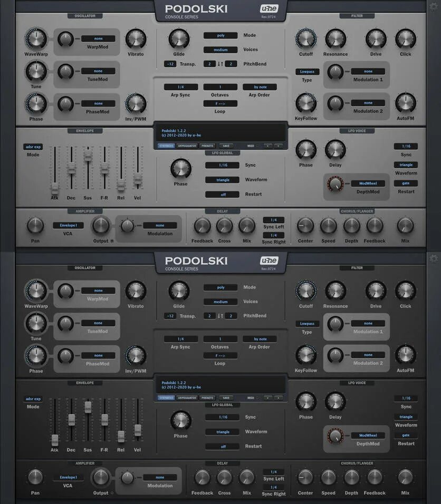Click the AutoFM knob, light-skin filter

coord(406,103)
